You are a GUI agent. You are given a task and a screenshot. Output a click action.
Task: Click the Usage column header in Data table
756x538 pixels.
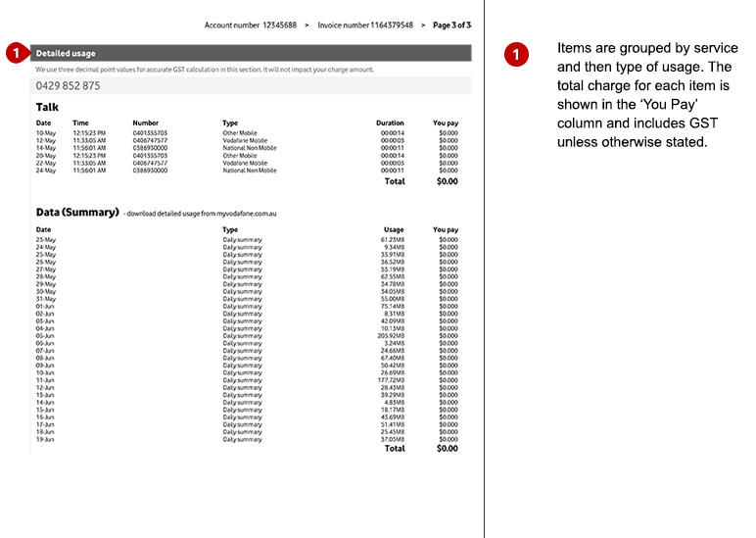[x=394, y=229]
